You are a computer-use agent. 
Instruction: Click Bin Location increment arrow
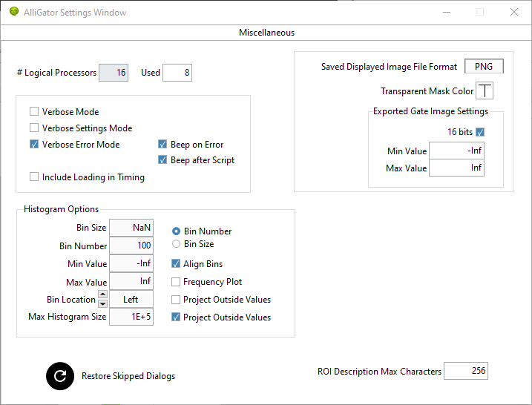pyautogui.click(x=103, y=294)
